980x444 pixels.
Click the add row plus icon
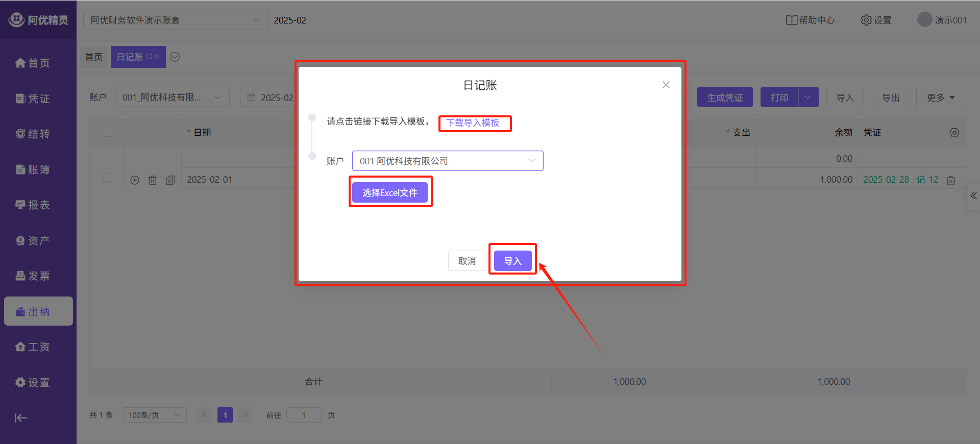pos(135,180)
